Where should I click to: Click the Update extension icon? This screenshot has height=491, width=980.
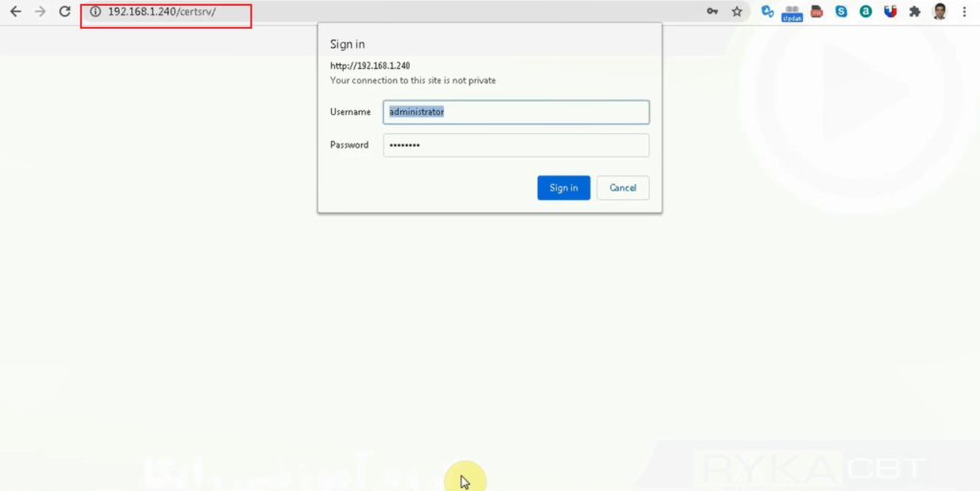click(791, 13)
